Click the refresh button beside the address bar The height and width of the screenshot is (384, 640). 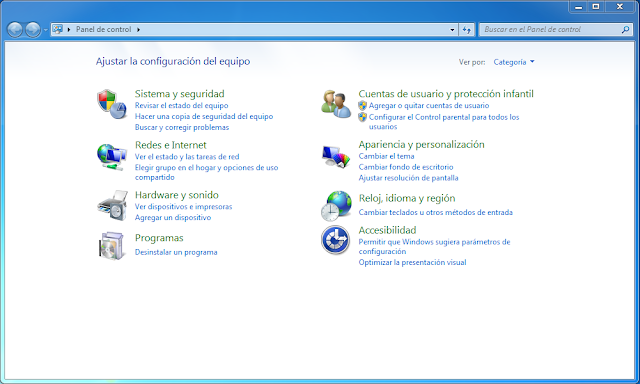tap(467, 29)
